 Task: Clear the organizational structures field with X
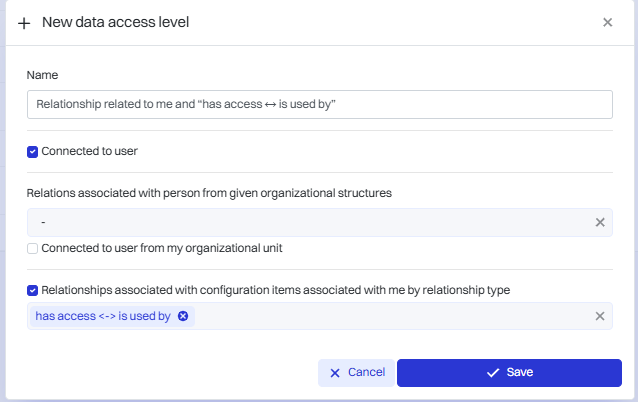[600, 222]
